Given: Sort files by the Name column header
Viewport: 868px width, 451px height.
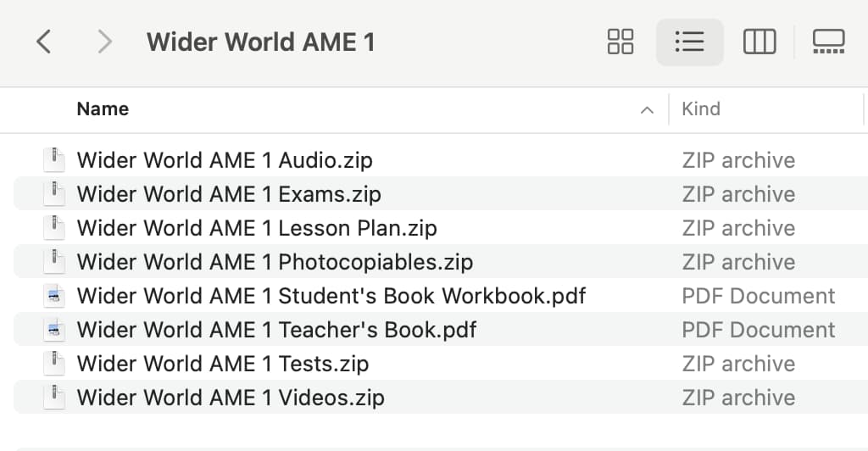Looking at the screenshot, I should pos(103,109).
